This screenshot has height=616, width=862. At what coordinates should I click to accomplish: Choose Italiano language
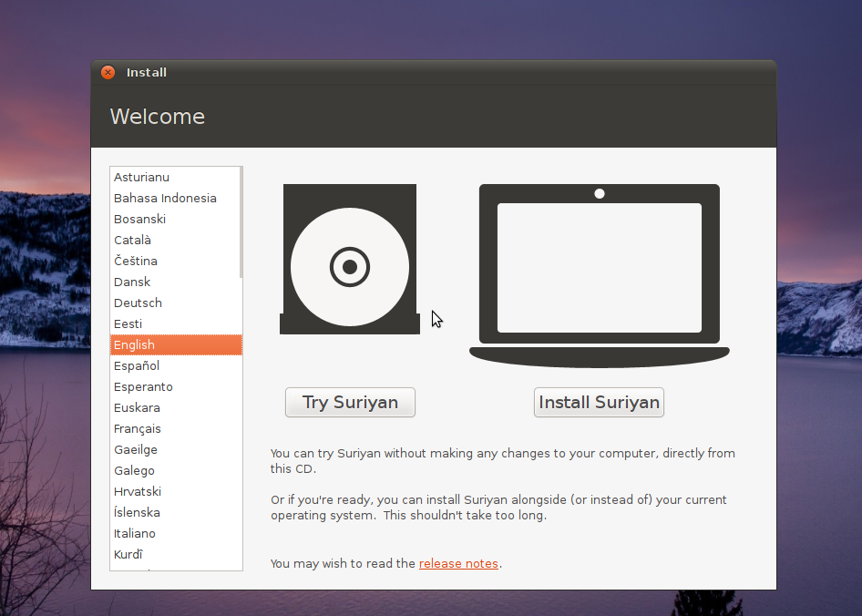pos(176,533)
